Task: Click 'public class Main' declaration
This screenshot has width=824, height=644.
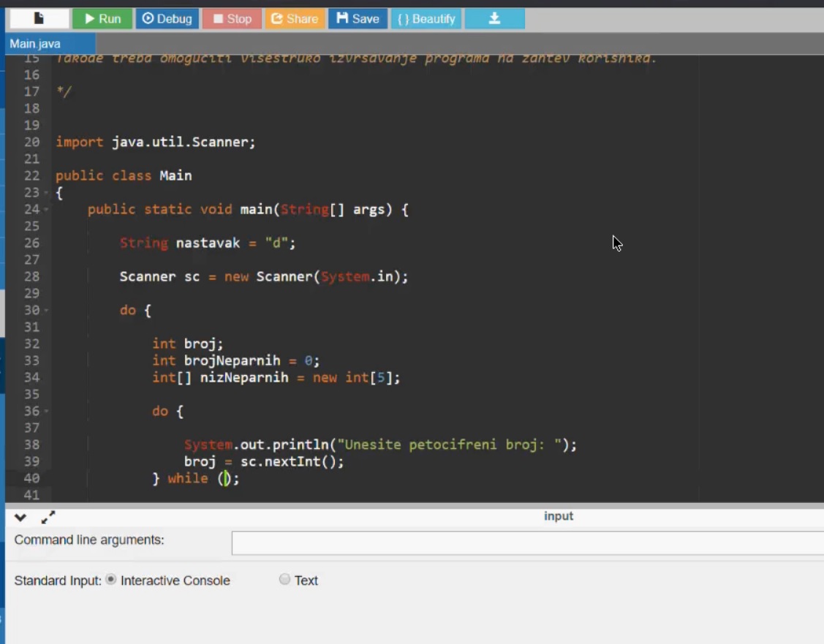Action: (x=124, y=176)
